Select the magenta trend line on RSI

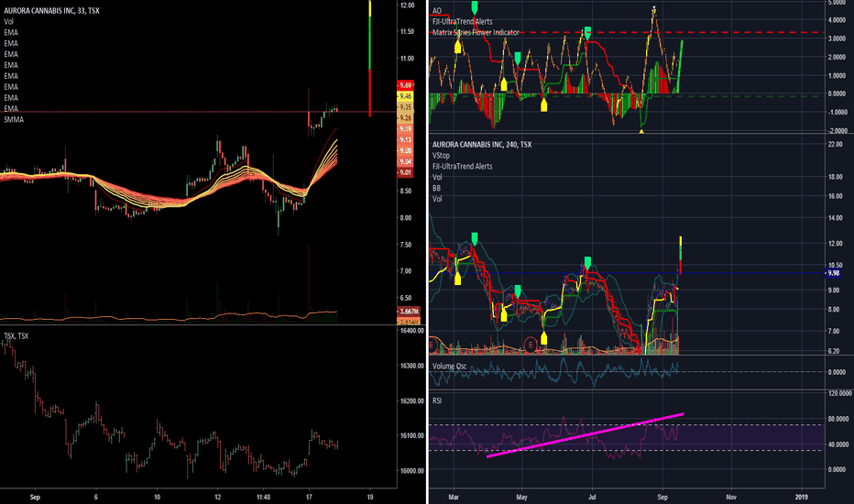(585, 435)
